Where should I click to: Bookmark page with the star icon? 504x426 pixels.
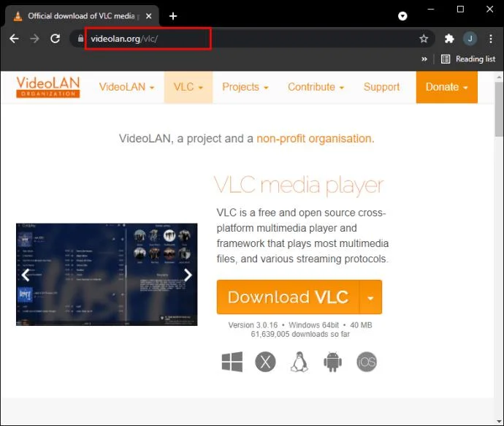pyautogui.click(x=424, y=39)
